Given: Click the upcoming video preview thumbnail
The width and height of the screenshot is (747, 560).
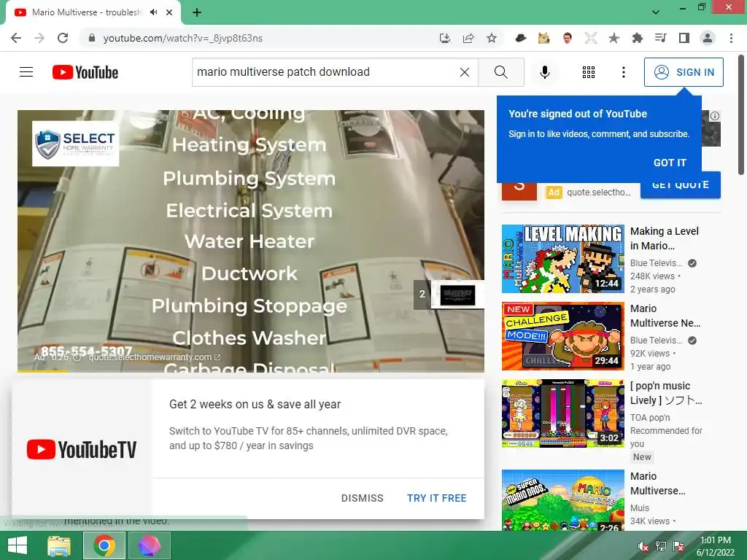Looking at the screenshot, I should click(x=457, y=295).
